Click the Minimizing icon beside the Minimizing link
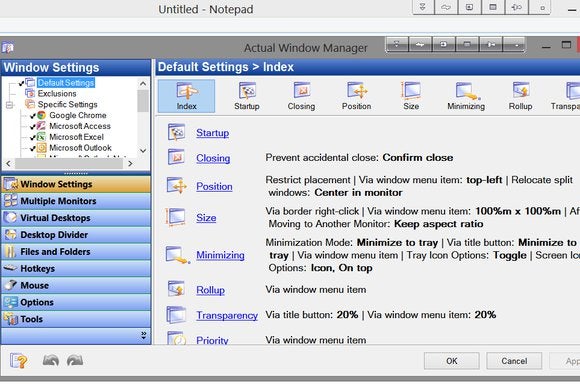580x388 pixels. (178, 255)
